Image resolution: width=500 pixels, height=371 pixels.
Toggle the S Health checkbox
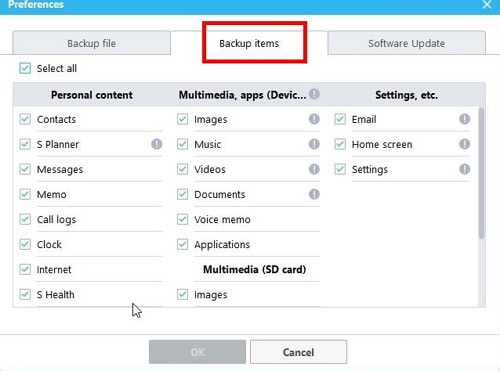(x=25, y=294)
